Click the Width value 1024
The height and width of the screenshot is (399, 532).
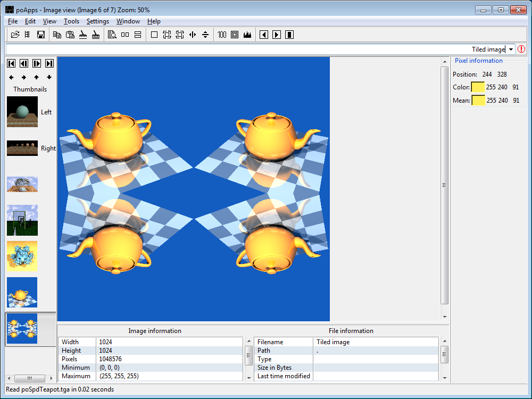105,342
